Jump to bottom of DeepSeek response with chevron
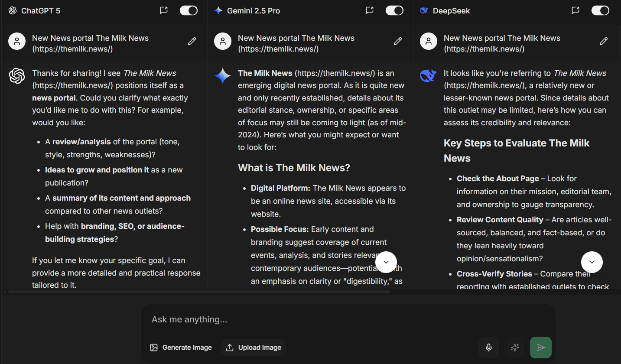 tap(592, 262)
